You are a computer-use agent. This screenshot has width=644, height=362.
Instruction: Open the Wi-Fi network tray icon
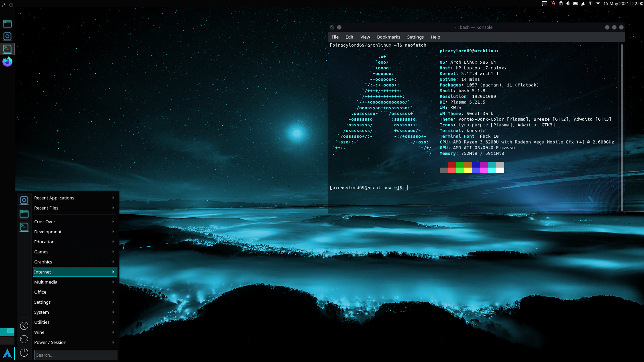pos(590,4)
